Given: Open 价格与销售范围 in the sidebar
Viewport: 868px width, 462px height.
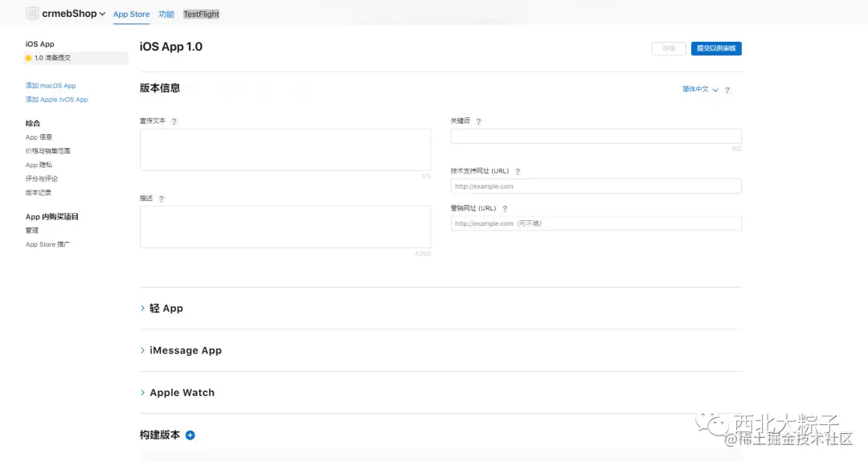Looking at the screenshot, I should click(47, 151).
